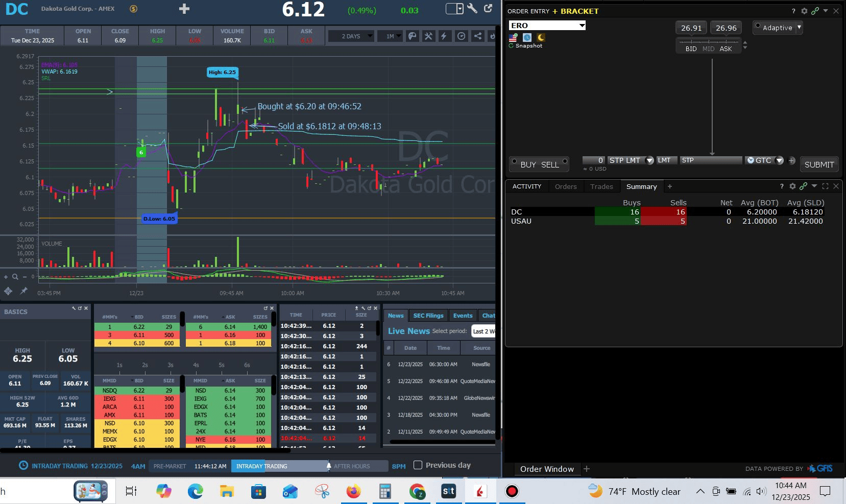Click the pop-out window icon at top

click(488, 9)
